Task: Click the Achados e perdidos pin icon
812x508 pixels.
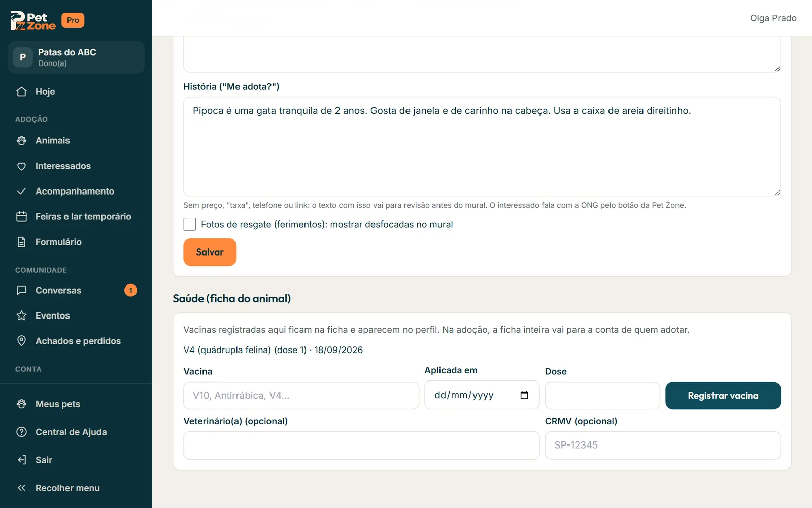Action: point(21,341)
